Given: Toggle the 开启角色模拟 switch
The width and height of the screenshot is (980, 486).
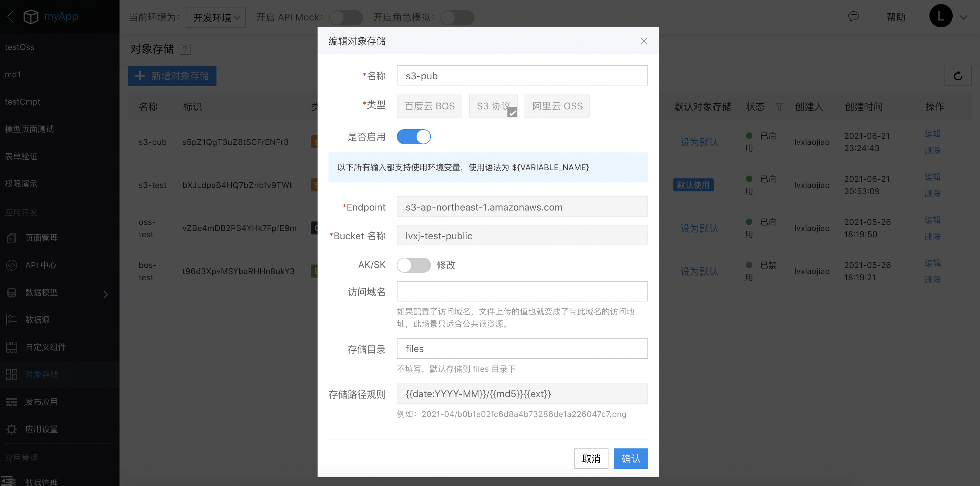Looking at the screenshot, I should pos(457,17).
